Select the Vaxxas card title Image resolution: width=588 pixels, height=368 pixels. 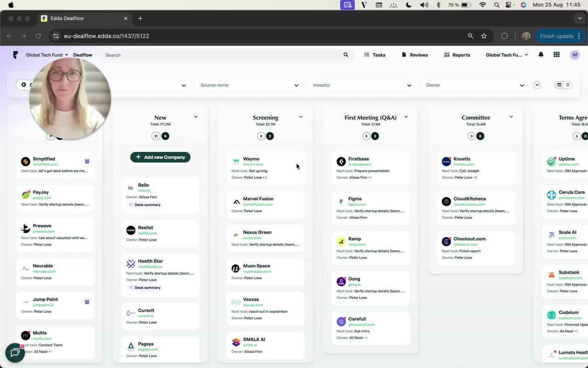(x=251, y=299)
